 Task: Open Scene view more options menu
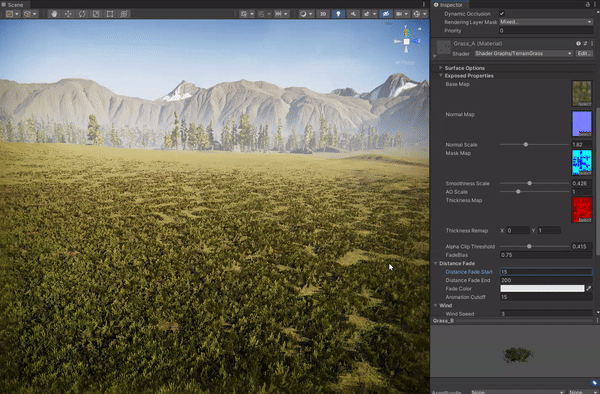tap(424, 5)
